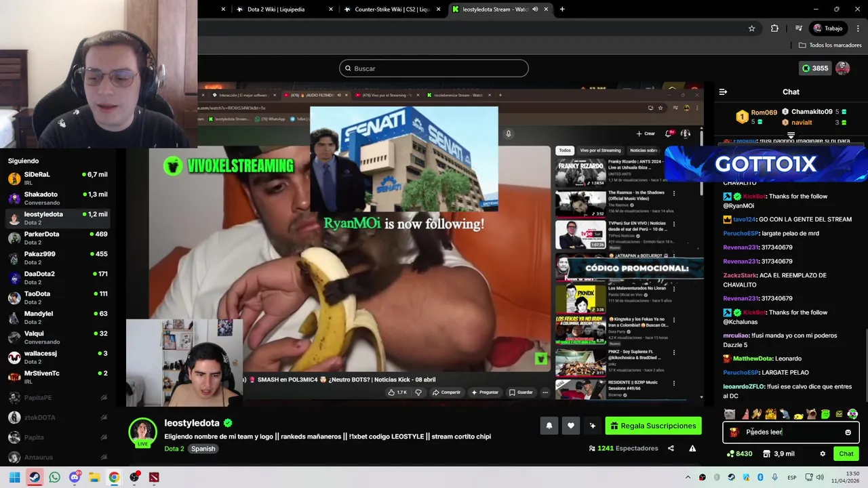868x488 pixels.
Task: Open Shakadoto channel in sidebar
Action: point(58,199)
